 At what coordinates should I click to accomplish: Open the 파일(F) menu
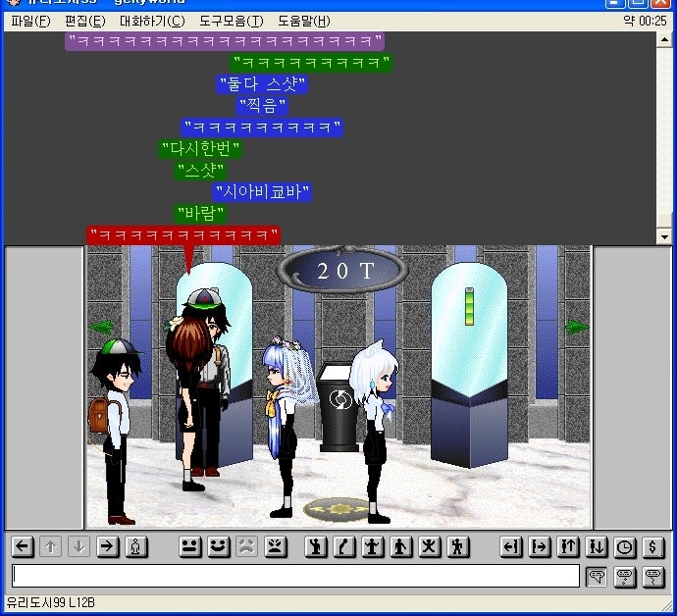29,21
